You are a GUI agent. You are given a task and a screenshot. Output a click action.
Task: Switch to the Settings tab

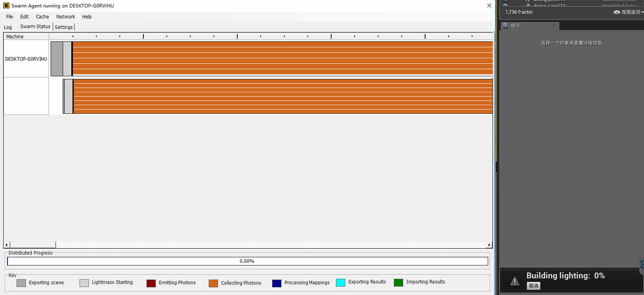click(x=64, y=27)
